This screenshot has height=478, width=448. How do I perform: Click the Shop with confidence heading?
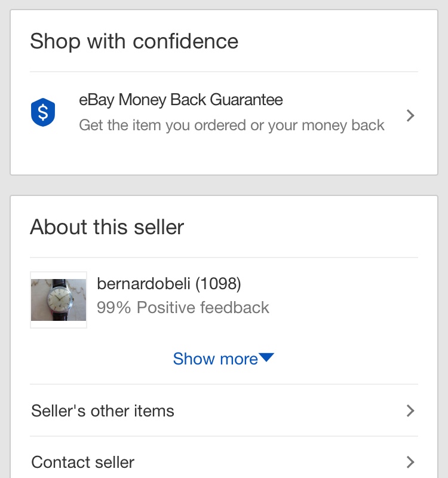[x=134, y=41]
